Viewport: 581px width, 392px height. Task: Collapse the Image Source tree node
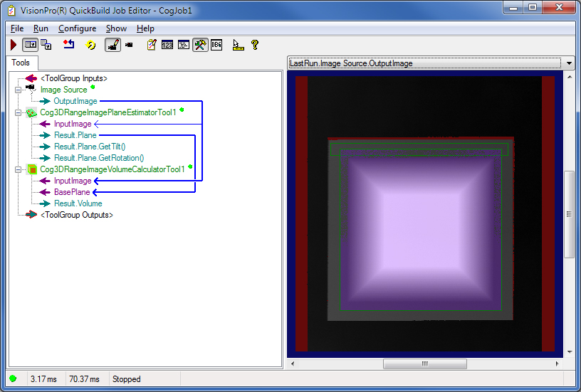pyautogui.click(x=18, y=90)
